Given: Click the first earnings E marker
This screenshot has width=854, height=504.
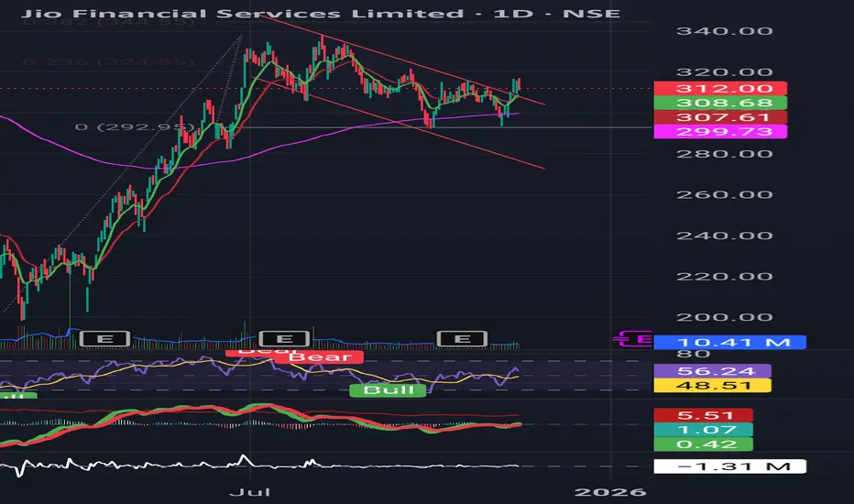Looking at the screenshot, I should (x=104, y=339).
